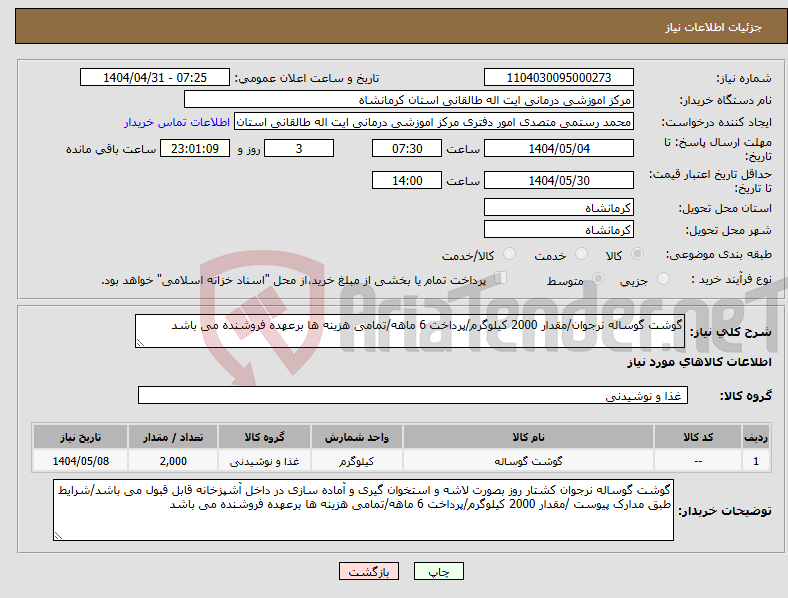Select the متوسط purchase type radio
This screenshot has height=598, width=788.
(598, 278)
